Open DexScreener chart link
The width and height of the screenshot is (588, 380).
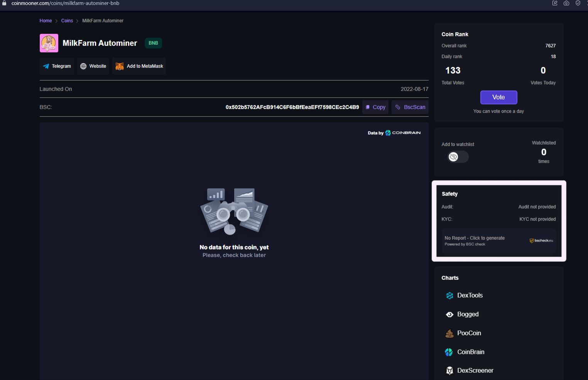pyautogui.click(x=470, y=371)
